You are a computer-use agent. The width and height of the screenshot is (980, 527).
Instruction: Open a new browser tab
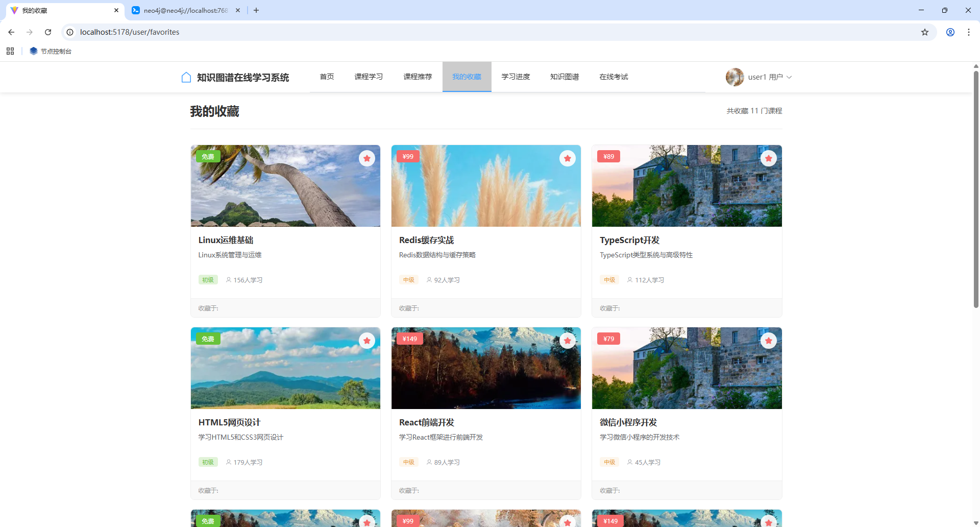click(256, 10)
